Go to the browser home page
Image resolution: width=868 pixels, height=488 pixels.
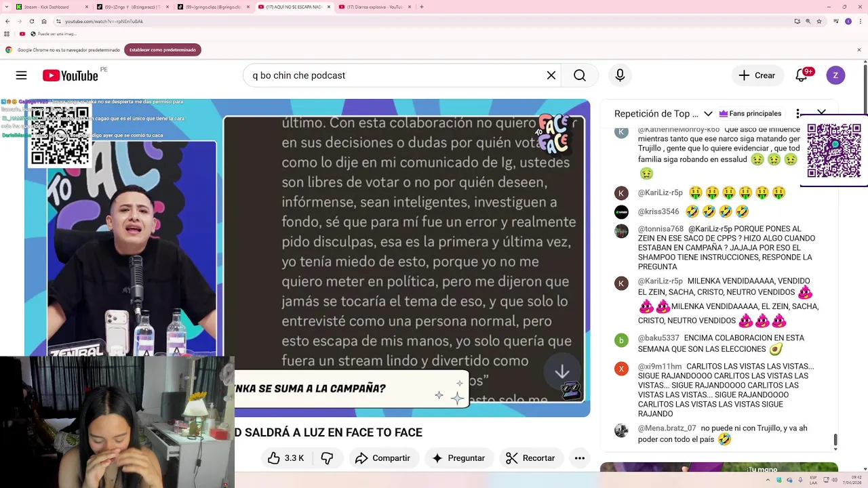[43, 21]
